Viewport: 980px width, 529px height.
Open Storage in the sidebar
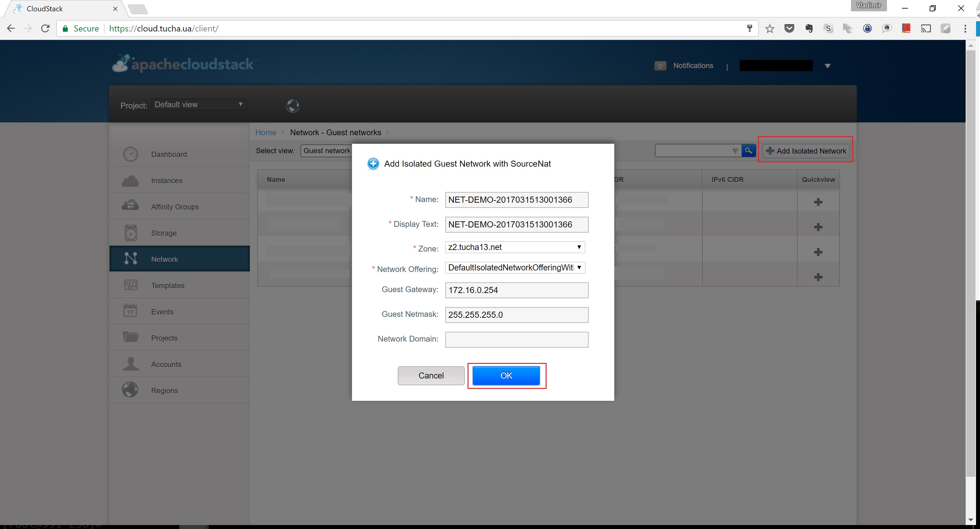coord(179,233)
